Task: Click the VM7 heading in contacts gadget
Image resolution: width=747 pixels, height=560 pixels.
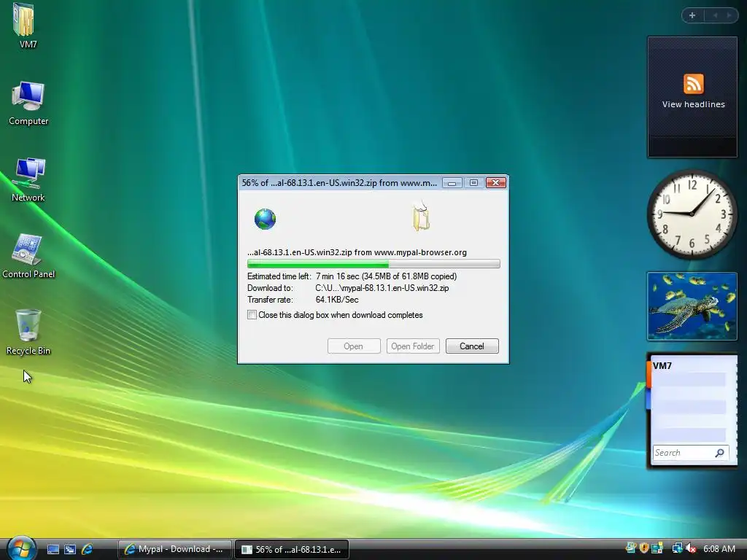Action: coord(662,366)
